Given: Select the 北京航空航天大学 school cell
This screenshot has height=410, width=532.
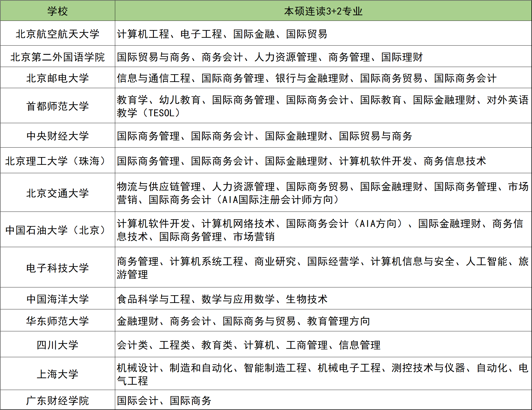Looking at the screenshot, I should 58,34.
